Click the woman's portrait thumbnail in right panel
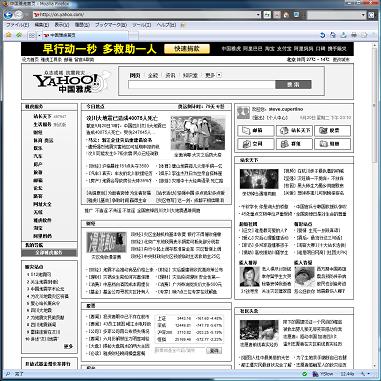The height and width of the screenshot is (381, 381). (x=250, y=276)
